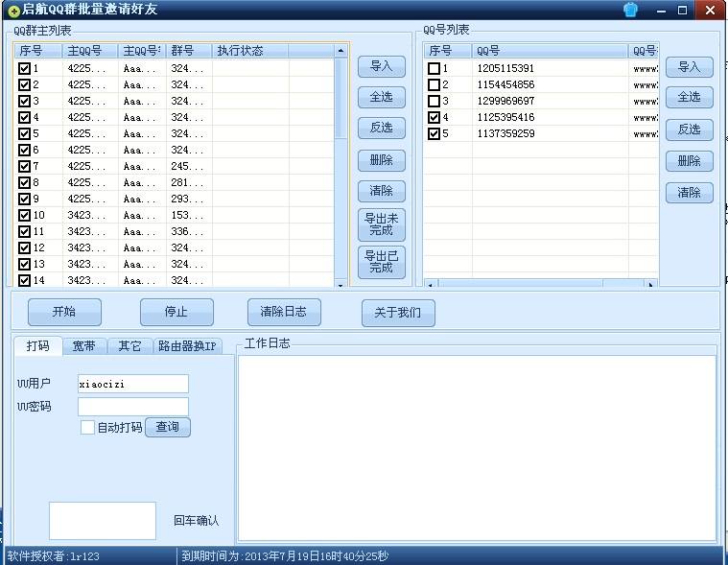Click 全选 button for QQ群主列表
Image resolution: width=728 pixels, height=565 pixels.
[382, 97]
